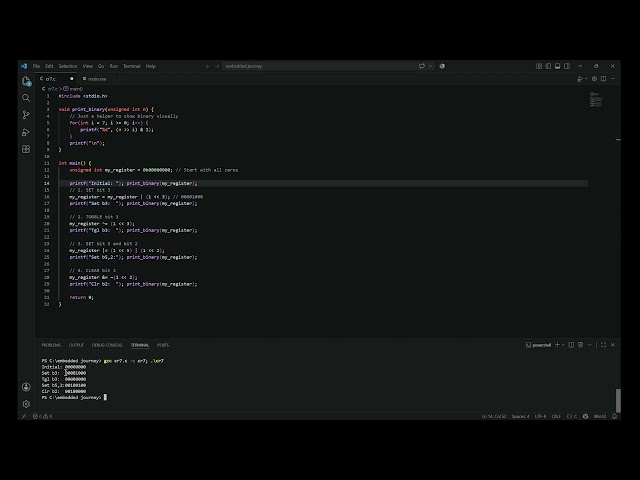The image size is (640, 480).
Task: Expand the dropdown beside the title bar chat icon
Action: point(430,66)
